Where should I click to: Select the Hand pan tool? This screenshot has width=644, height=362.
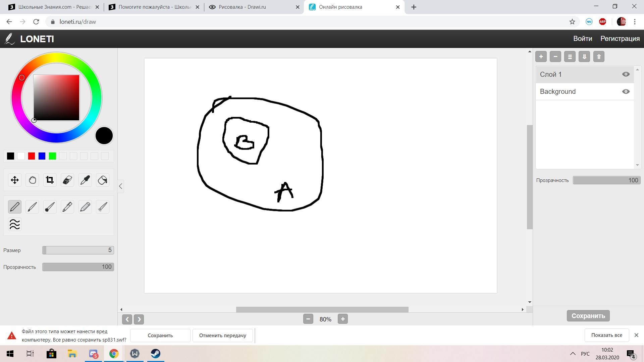(32, 180)
